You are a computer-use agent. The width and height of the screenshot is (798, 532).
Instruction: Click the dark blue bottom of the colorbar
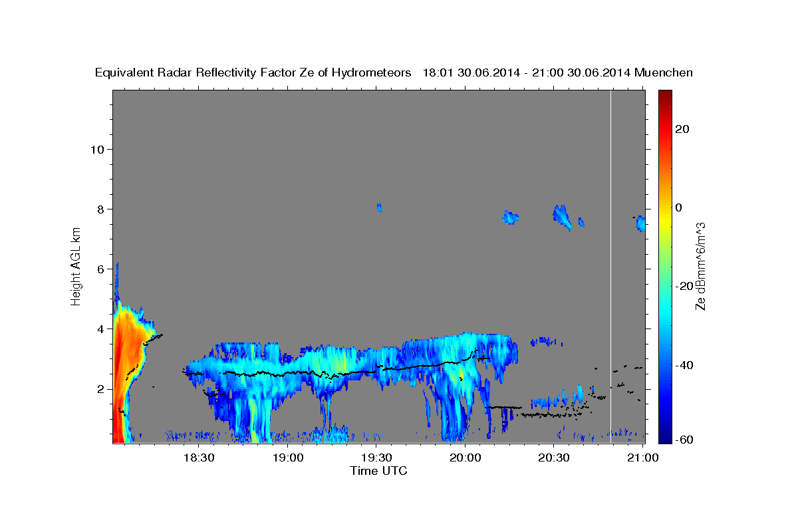664,436
